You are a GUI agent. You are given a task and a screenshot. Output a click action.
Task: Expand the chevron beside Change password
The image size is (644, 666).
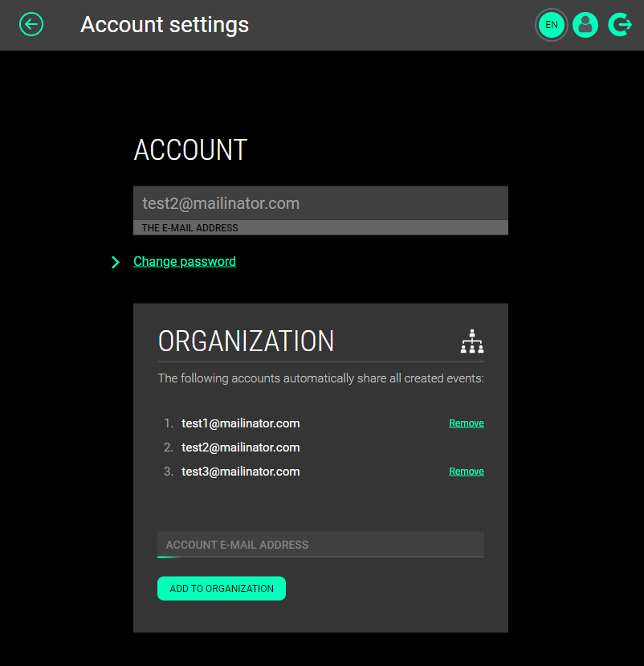click(115, 262)
